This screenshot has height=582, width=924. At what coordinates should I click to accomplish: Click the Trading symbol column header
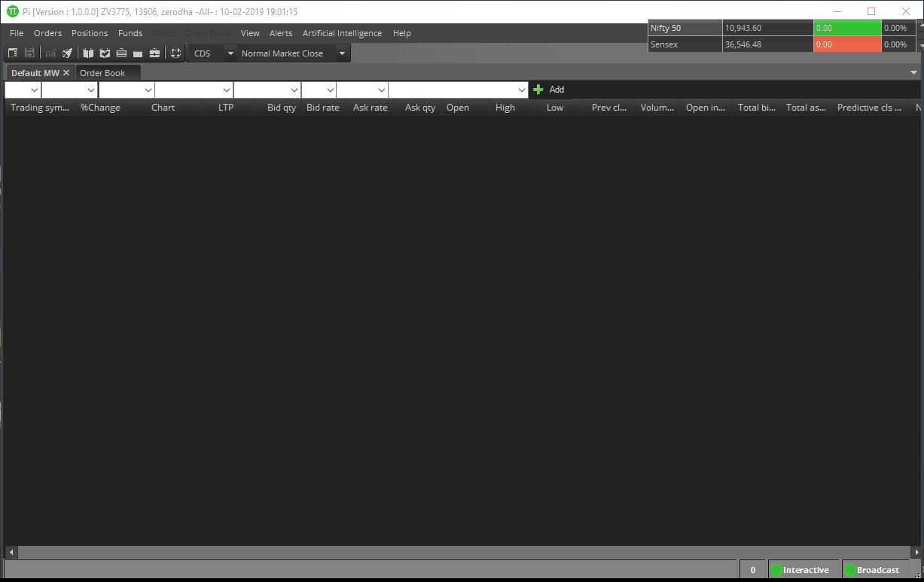(x=40, y=108)
